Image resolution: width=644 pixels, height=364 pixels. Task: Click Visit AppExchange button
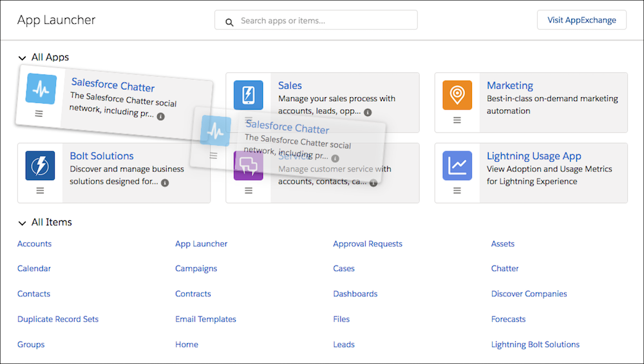[x=582, y=20]
